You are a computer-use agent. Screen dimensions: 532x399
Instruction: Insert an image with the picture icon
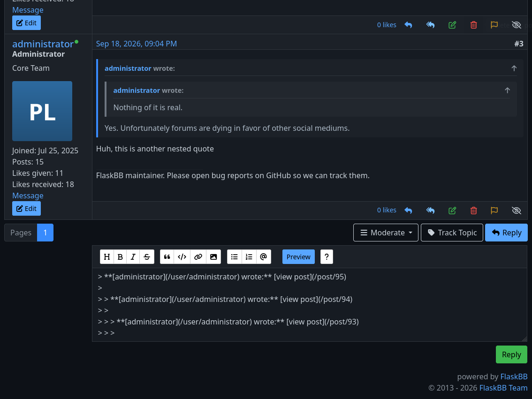[213, 256]
